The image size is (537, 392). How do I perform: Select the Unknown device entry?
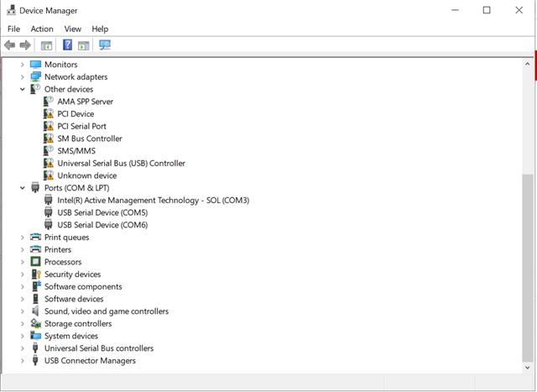click(x=87, y=175)
